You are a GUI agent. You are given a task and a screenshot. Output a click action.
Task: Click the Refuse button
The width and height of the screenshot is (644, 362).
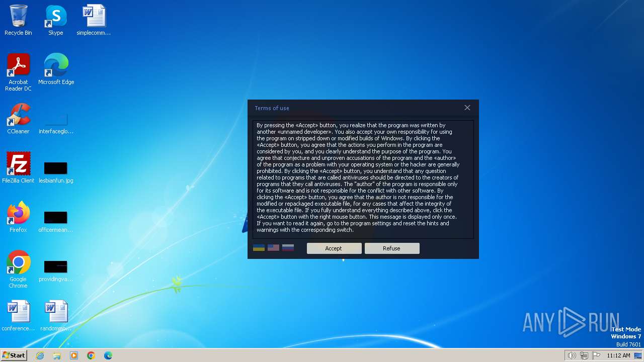point(392,248)
